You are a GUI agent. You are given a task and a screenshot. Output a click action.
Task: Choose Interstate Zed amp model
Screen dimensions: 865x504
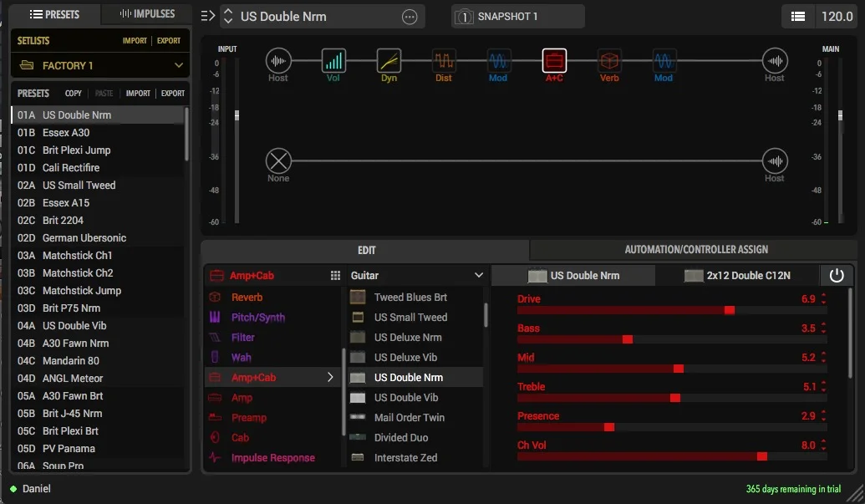pos(415,458)
